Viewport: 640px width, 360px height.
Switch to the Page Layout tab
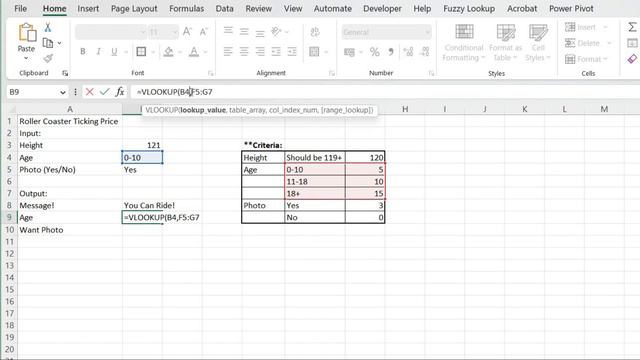(134, 9)
